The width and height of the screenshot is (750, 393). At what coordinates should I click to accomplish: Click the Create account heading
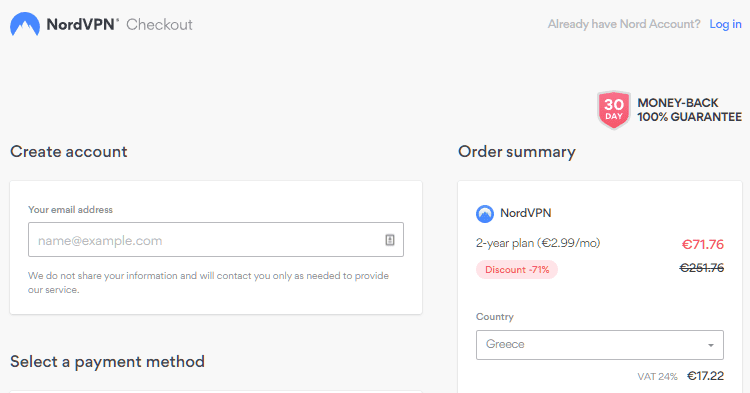point(68,152)
